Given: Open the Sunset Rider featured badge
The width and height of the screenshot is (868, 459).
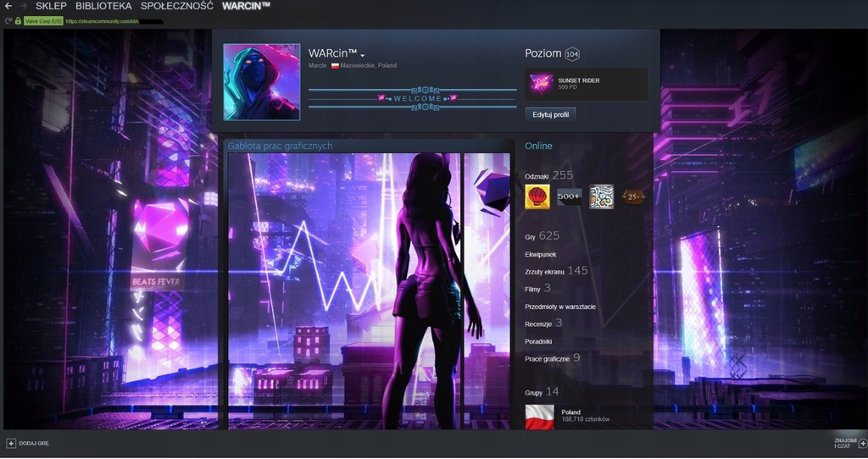Looking at the screenshot, I should [x=586, y=84].
